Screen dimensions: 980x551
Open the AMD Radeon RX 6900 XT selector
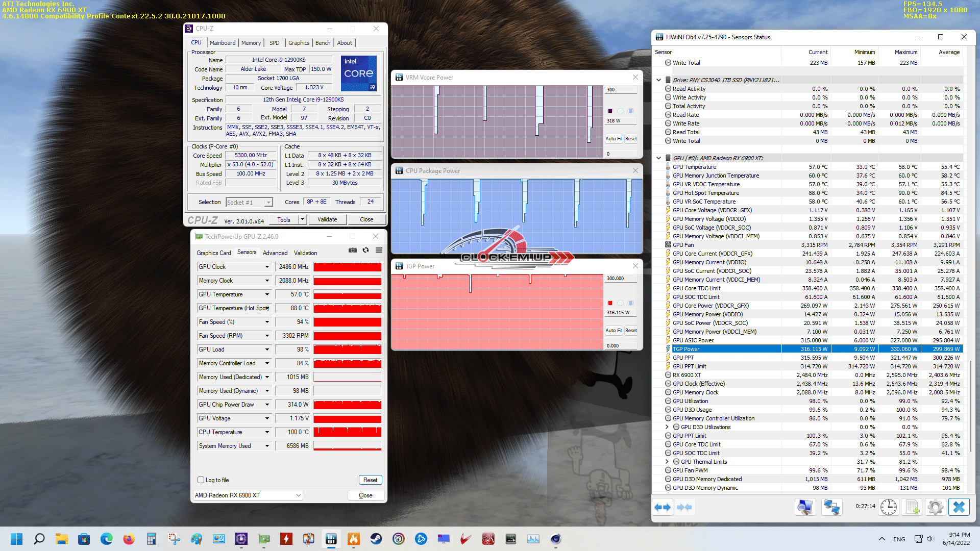click(x=248, y=495)
